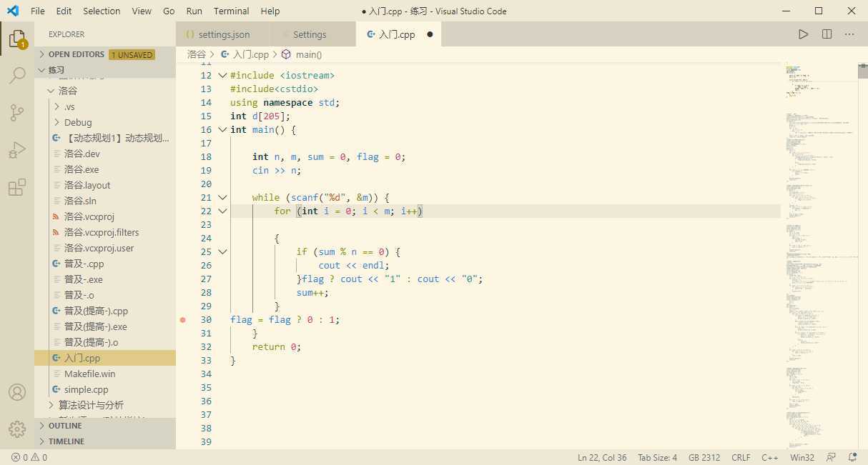Change language mode via C++

pos(770,457)
